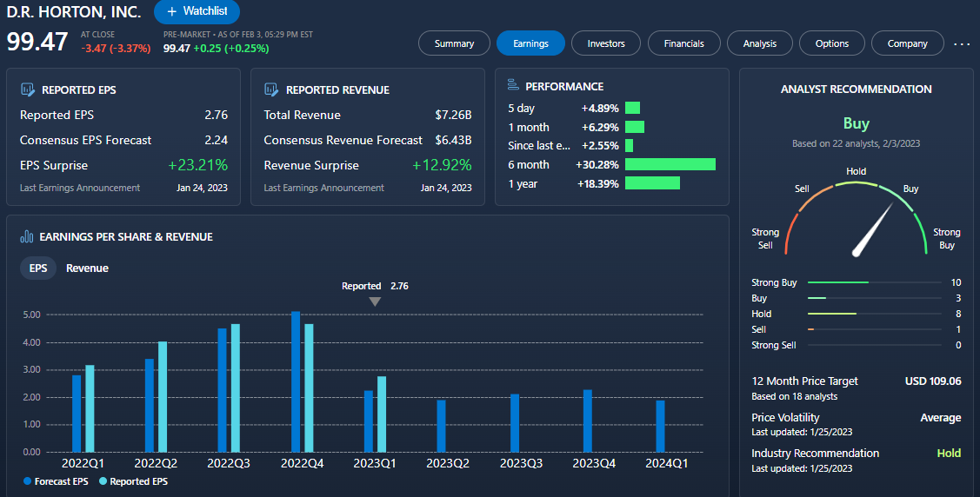980x497 pixels.
Task: Add D.R. Horton to Watchlist
Action: (x=197, y=11)
